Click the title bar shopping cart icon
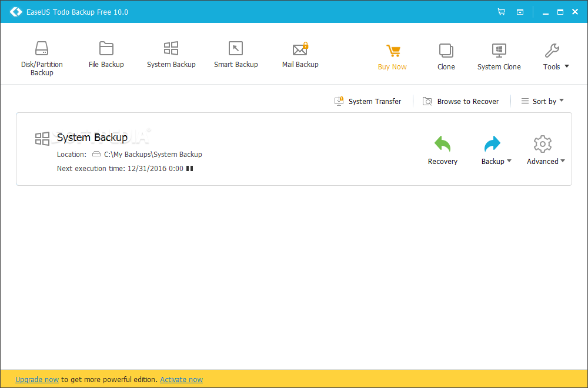This screenshot has width=588, height=388. point(502,12)
